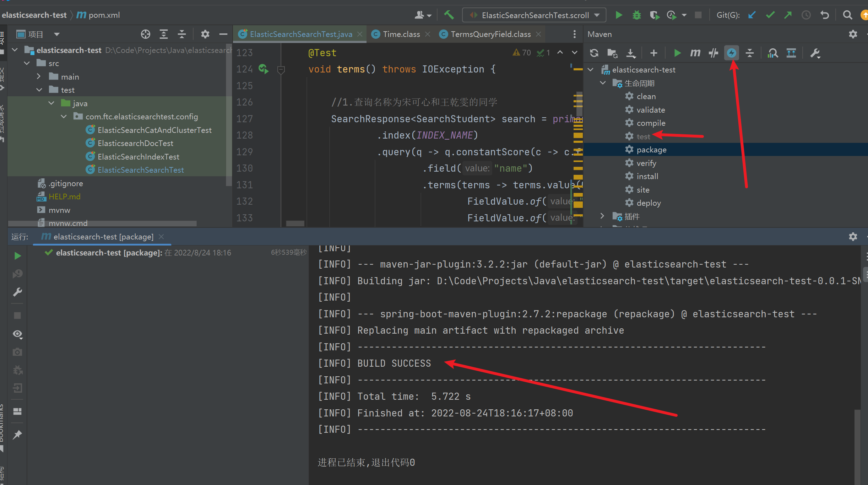Toggle the eye view filter in Run panel
Viewport: 868px width, 485px height.
pyautogui.click(x=17, y=334)
